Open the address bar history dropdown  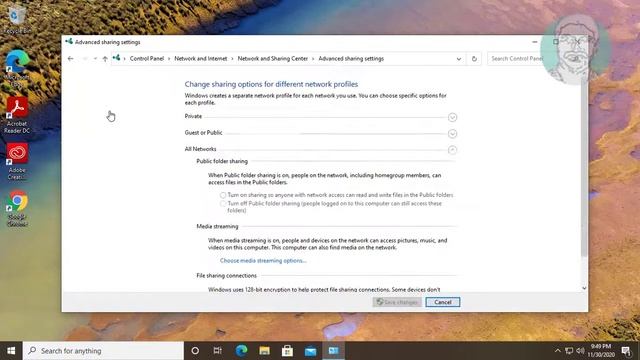point(459,59)
